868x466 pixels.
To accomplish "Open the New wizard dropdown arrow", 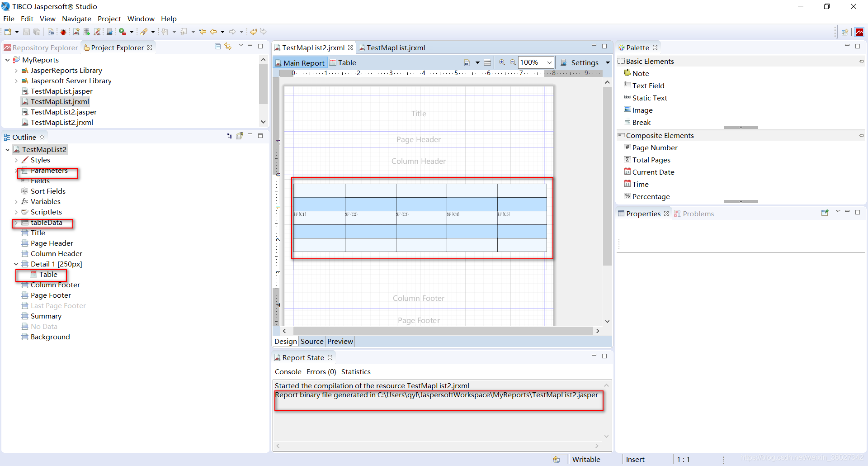I will click(x=17, y=32).
